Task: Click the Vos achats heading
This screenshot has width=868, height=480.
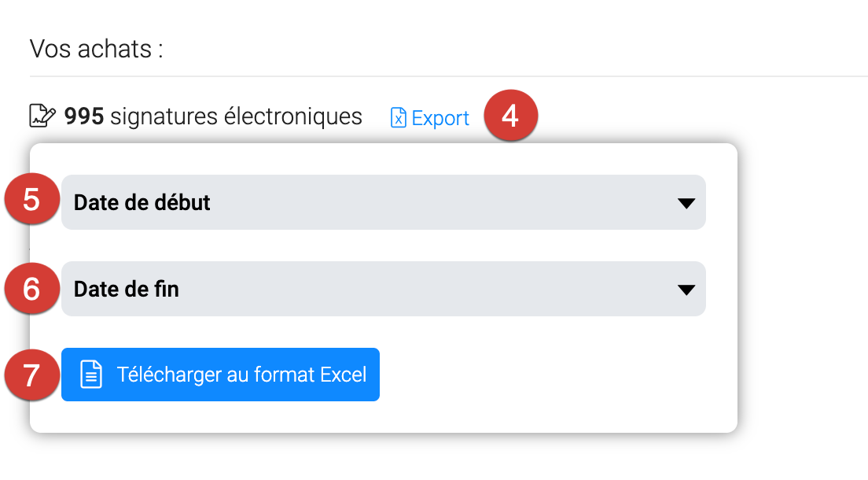Action: [96, 49]
